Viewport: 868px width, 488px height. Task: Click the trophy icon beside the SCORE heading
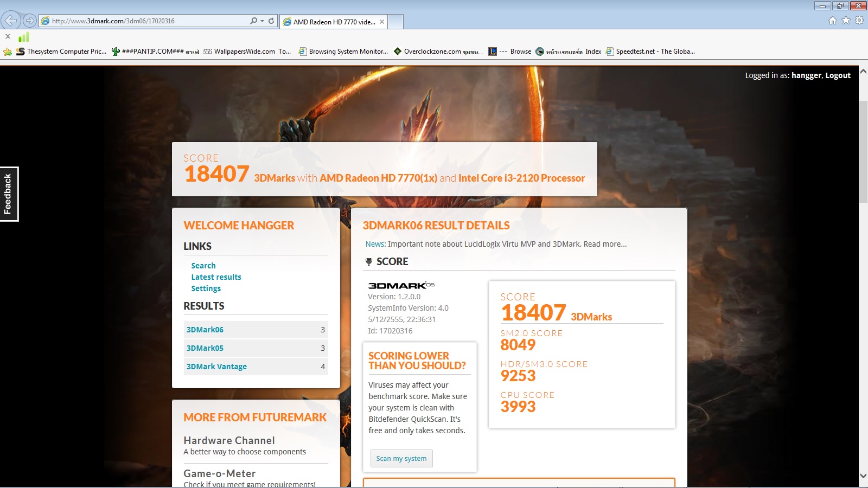coord(369,262)
